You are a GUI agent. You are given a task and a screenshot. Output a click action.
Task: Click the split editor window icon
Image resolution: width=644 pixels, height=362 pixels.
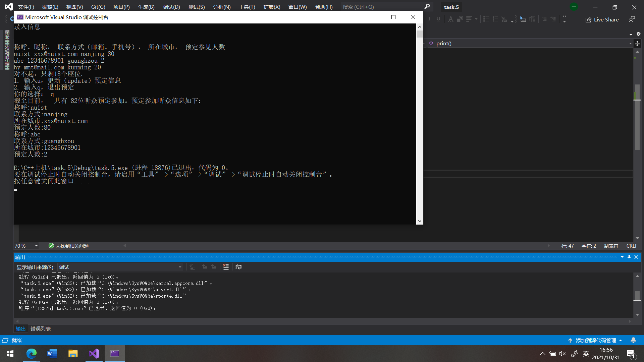coord(637,44)
